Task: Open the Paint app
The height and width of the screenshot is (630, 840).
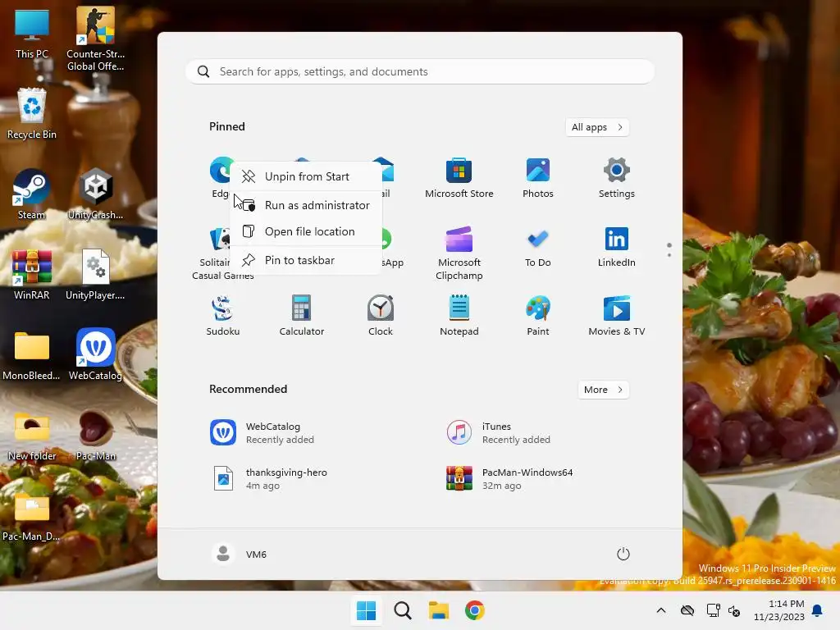Action: click(x=537, y=316)
